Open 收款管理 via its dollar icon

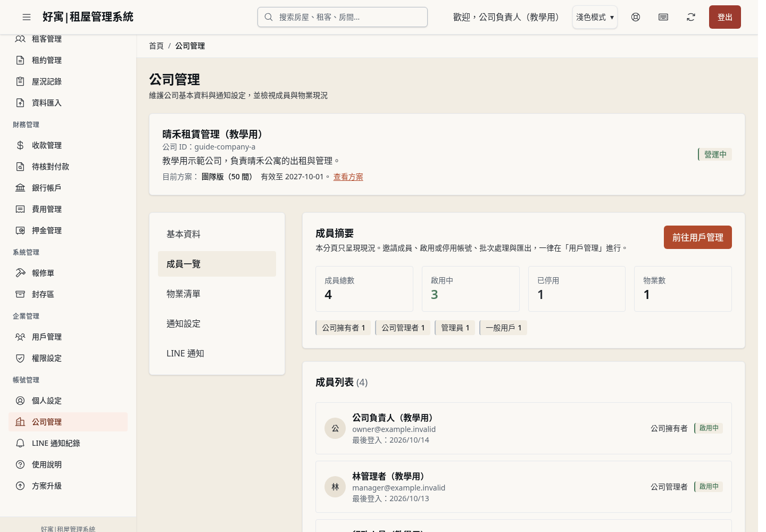click(x=20, y=145)
